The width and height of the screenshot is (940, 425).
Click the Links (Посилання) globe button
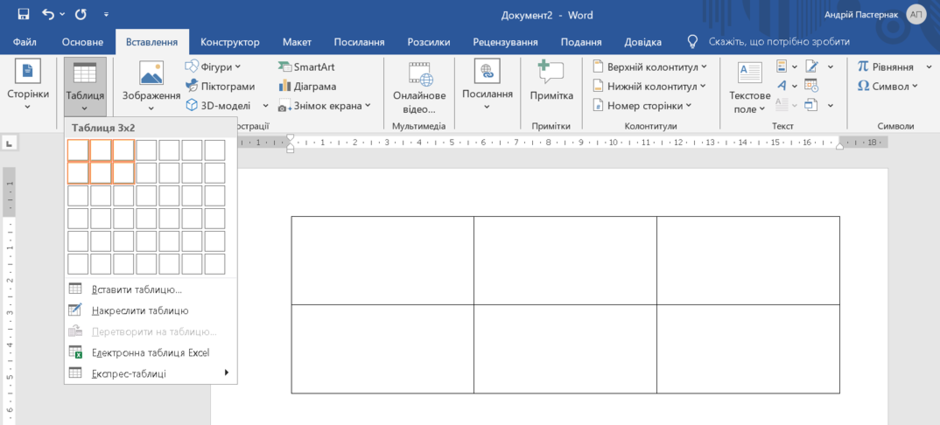(x=487, y=86)
